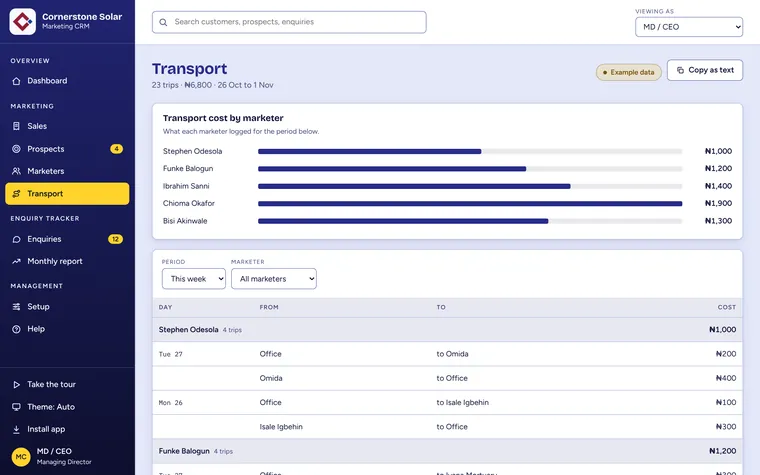This screenshot has width=760, height=475.
Task: Click the Setup sliders icon
Action: 16,306
